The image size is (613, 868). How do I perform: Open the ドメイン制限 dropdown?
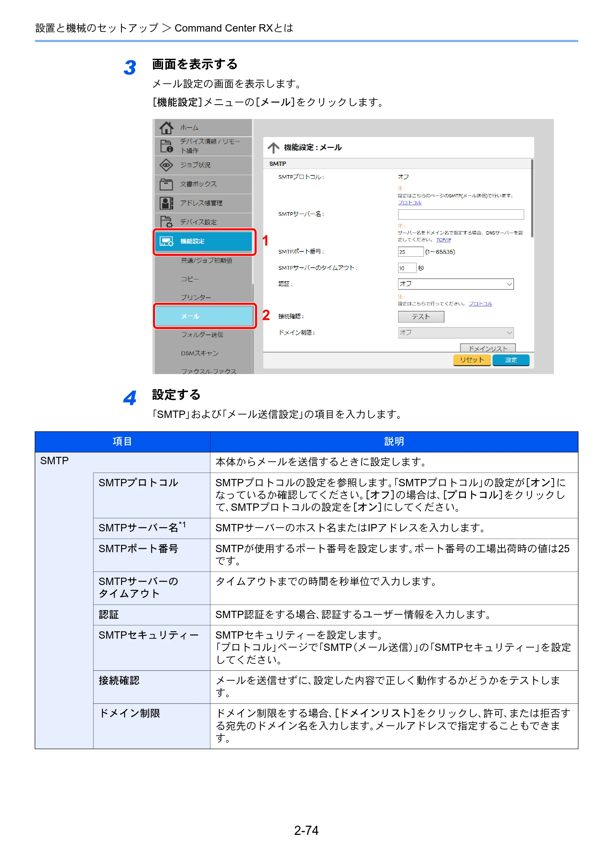point(455,333)
